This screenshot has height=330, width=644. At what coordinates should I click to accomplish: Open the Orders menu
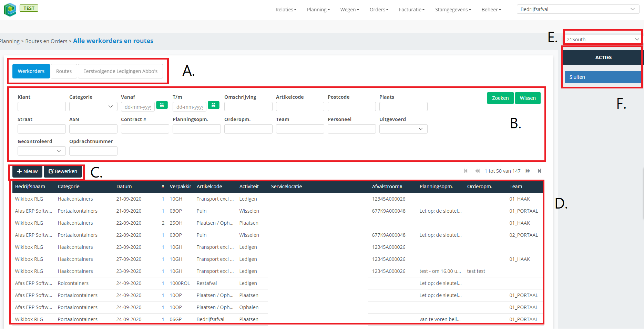click(379, 10)
